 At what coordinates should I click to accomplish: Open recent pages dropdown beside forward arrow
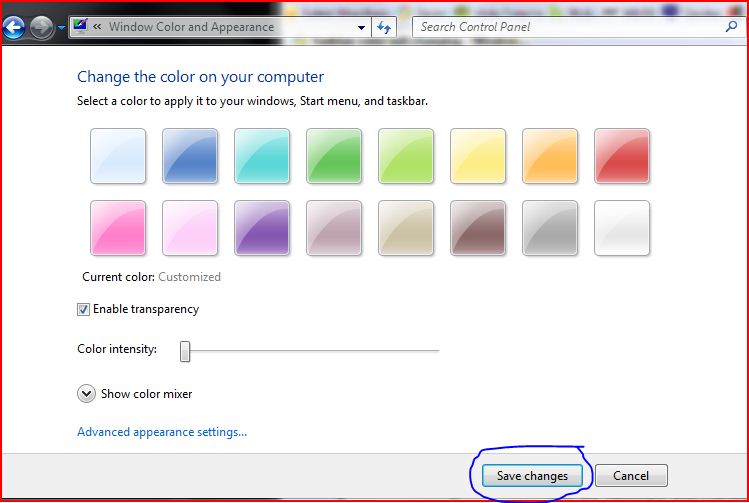click(x=61, y=28)
